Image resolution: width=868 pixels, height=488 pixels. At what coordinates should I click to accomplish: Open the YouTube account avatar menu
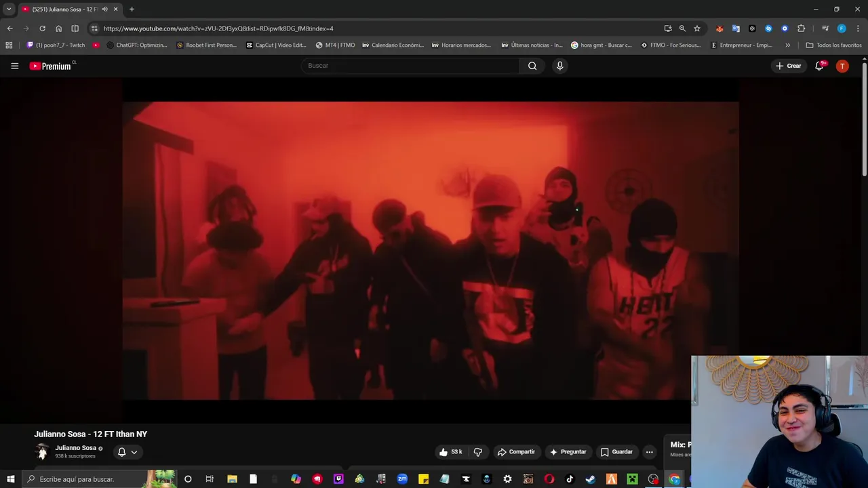(x=842, y=66)
